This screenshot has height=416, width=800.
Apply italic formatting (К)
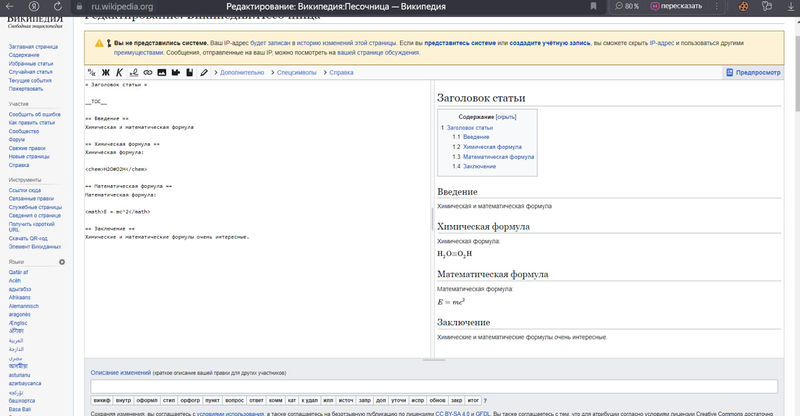(119, 72)
